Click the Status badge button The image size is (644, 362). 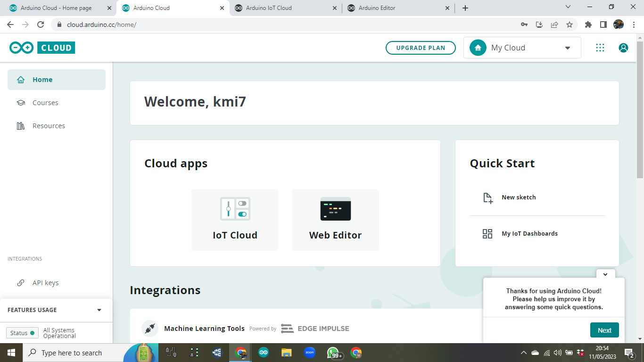(22, 333)
